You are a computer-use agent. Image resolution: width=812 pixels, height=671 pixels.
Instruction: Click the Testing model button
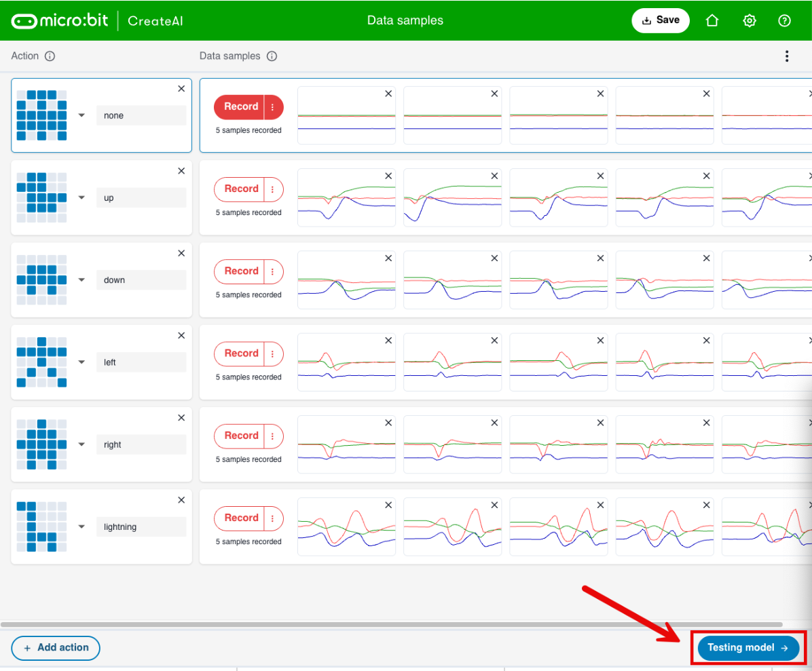pyautogui.click(x=748, y=648)
